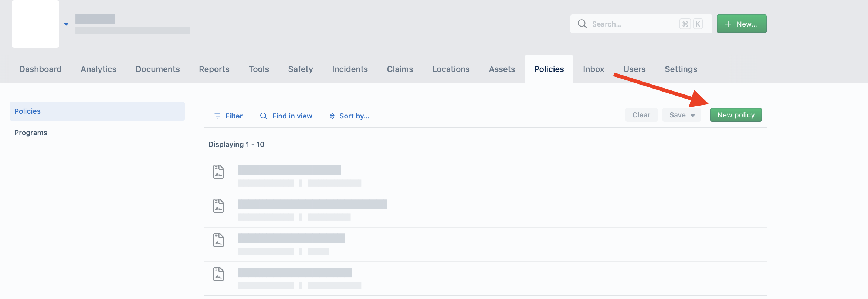Click the Command key shortcut badge
Screen dimensions: 868x299
coord(685,24)
